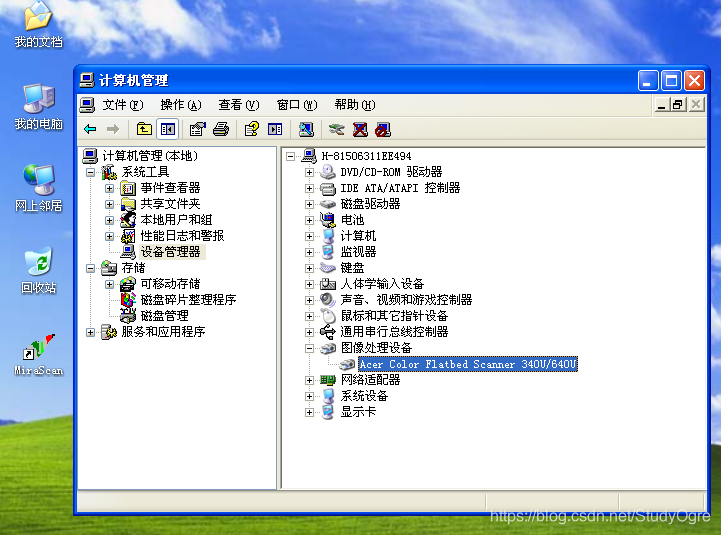This screenshot has width=721, height=535.
Task: Toggle the show/hide console tree button
Action: (167, 129)
